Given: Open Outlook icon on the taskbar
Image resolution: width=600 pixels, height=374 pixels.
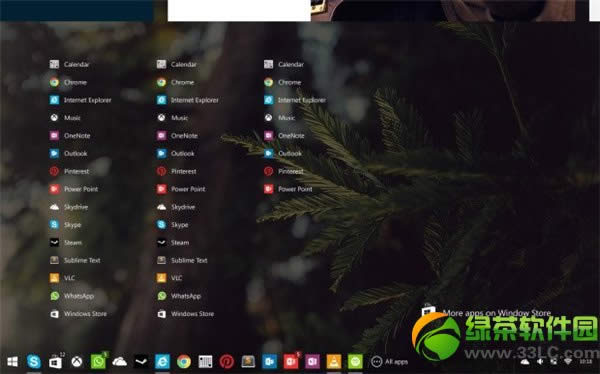Looking at the screenshot, I should (269, 361).
